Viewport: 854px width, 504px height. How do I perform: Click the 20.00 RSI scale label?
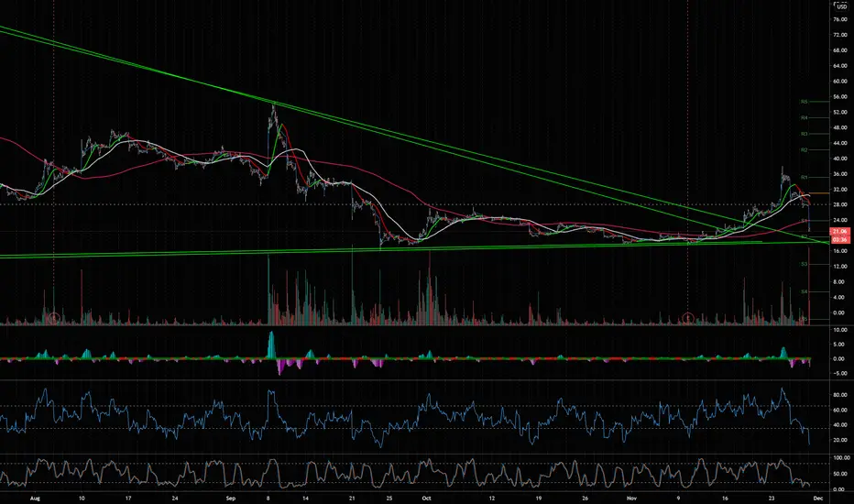(x=840, y=440)
